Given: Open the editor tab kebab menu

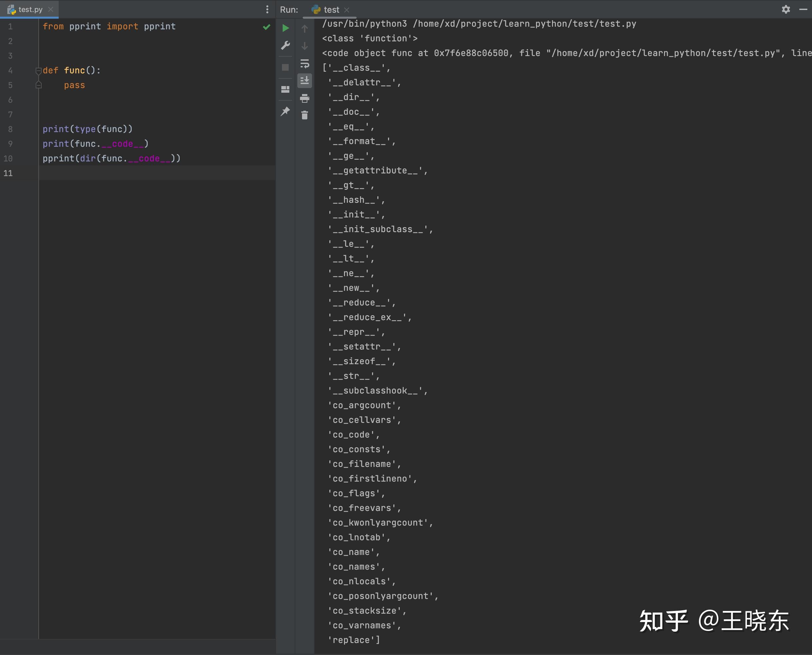Looking at the screenshot, I should (x=267, y=9).
